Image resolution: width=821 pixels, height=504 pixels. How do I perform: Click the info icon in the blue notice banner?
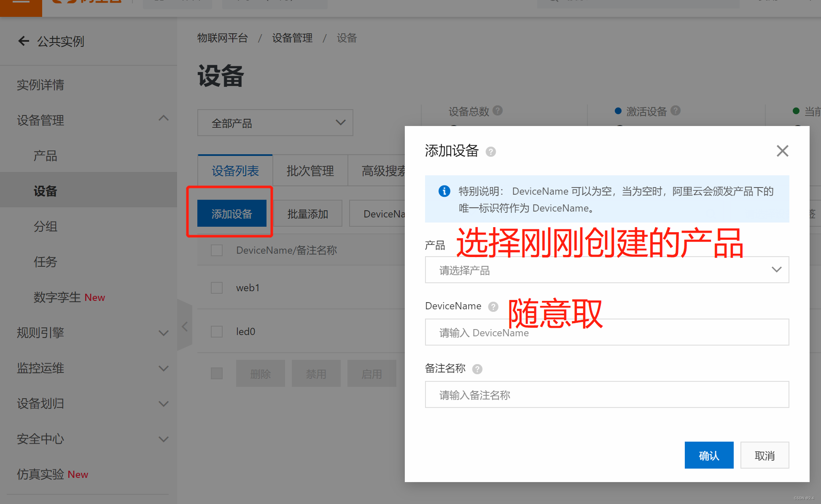(x=444, y=191)
